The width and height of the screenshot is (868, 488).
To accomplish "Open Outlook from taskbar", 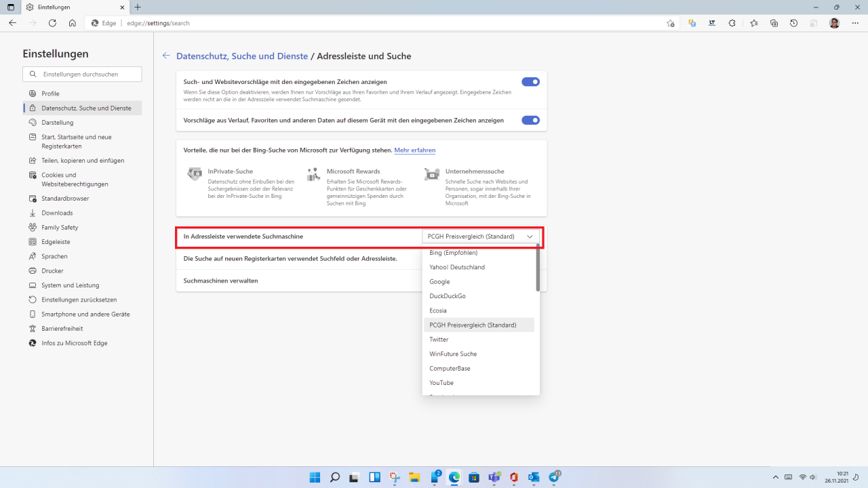I will 534,477.
